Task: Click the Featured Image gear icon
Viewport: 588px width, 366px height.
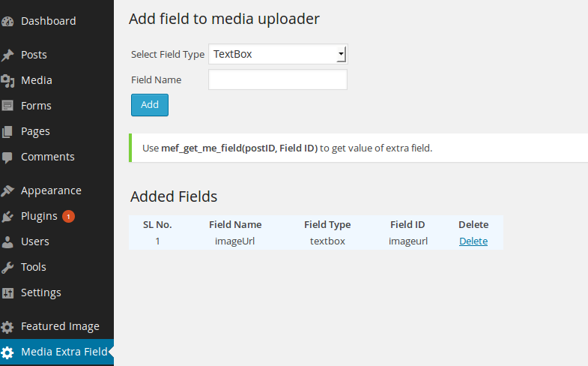Action: click(7, 327)
